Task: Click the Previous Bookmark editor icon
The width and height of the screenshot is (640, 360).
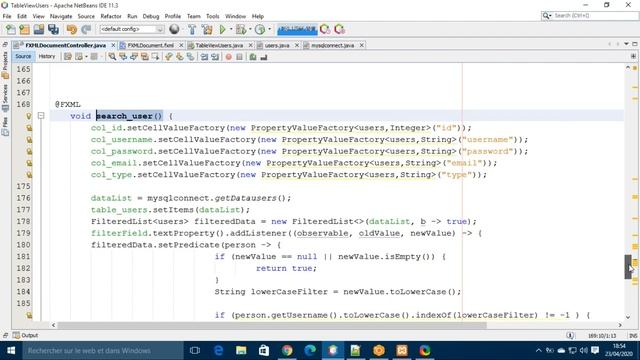Action: pos(169,57)
